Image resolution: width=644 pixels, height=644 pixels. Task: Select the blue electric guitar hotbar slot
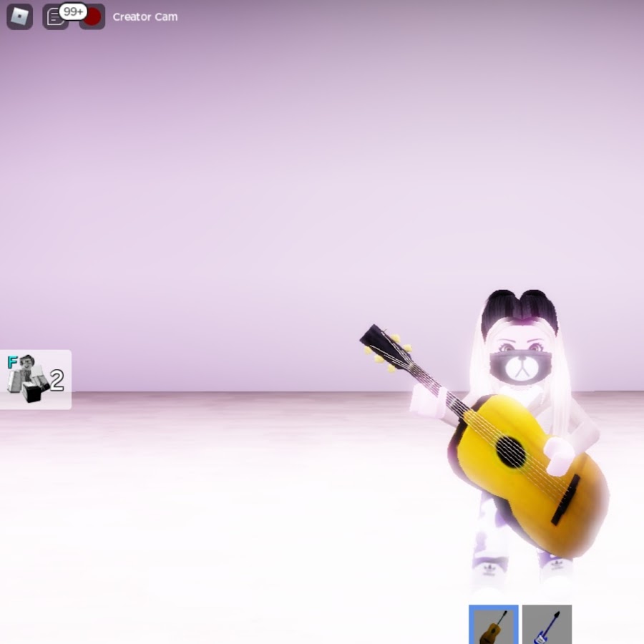(547, 624)
